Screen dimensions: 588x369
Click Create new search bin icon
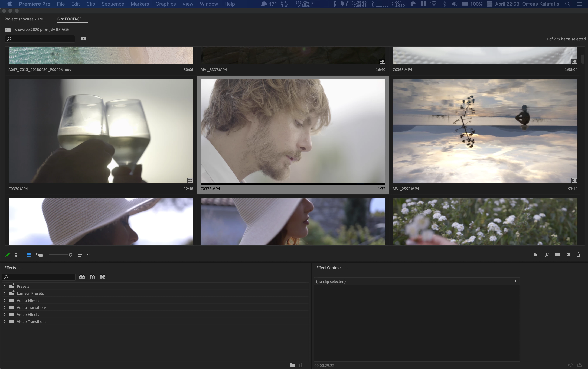tap(84, 38)
